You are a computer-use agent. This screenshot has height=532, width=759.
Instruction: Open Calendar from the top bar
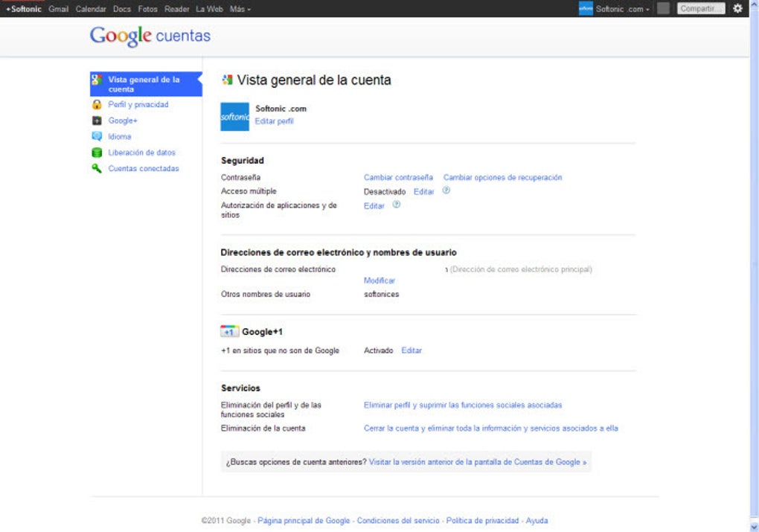click(91, 9)
